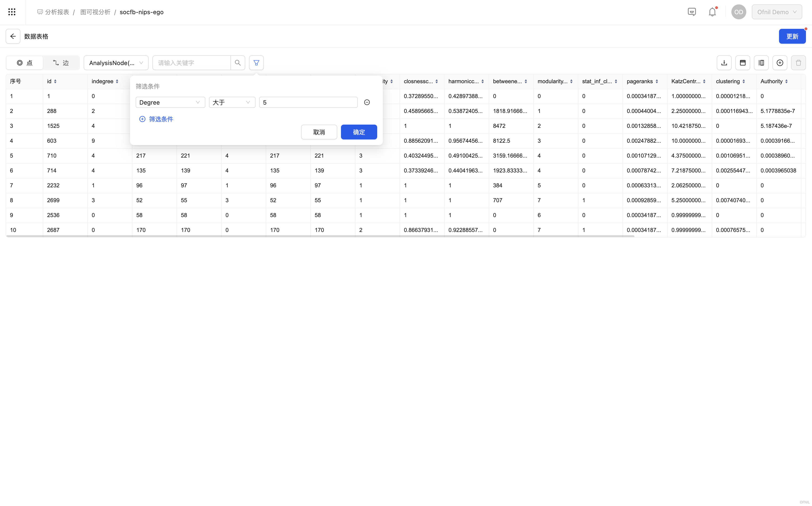This screenshot has height=506, width=812.
Task: Go to 分析报表 breadcrumb
Action: tap(53, 12)
